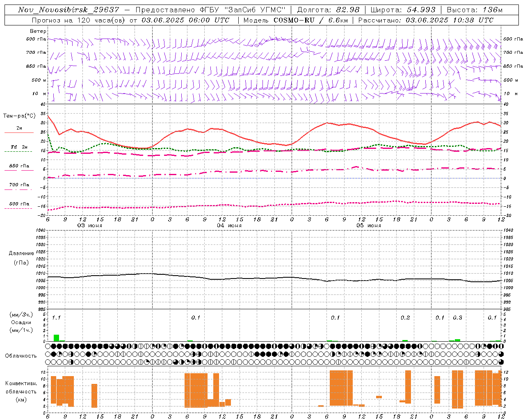Click the black surface pressure curve
Screen dimensions: 525x420
(274, 278)
